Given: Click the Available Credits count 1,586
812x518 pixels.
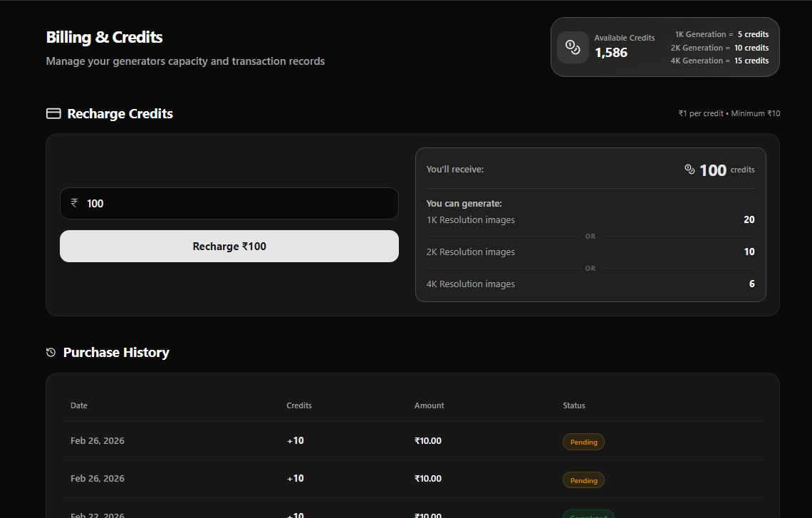Looking at the screenshot, I should 611,52.
